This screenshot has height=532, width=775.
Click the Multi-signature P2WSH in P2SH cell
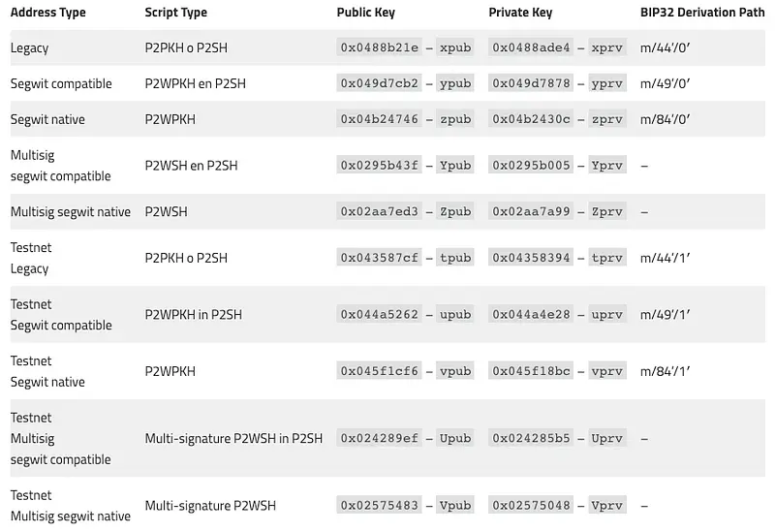(x=233, y=438)
